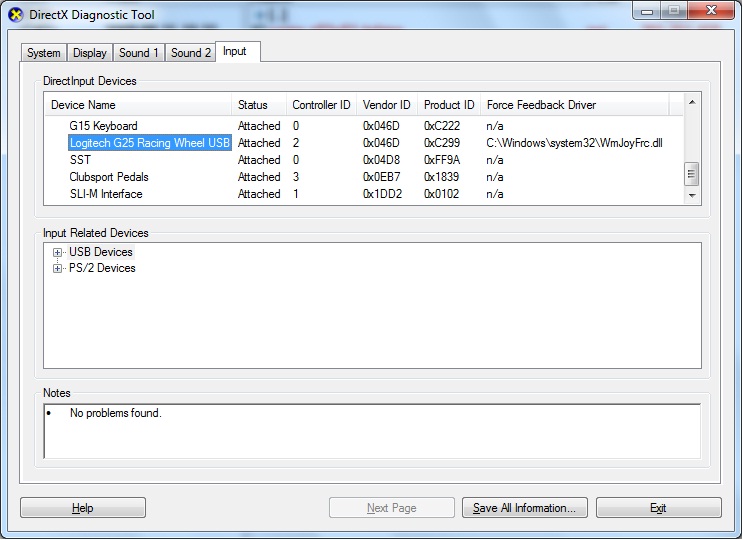This screenshot has width=743, height=540.
Task: Go to the Sound 1 tab
Action: [139, 53]
